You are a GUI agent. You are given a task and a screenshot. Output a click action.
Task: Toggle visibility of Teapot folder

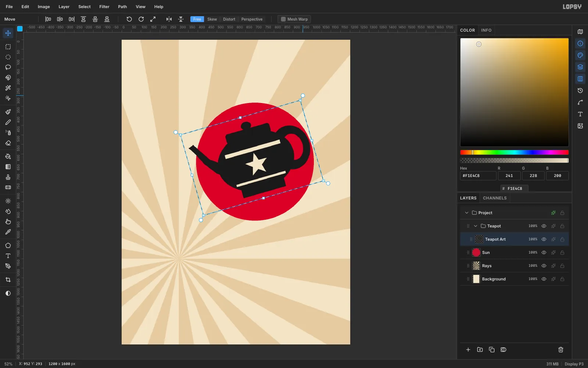[544, 226]
